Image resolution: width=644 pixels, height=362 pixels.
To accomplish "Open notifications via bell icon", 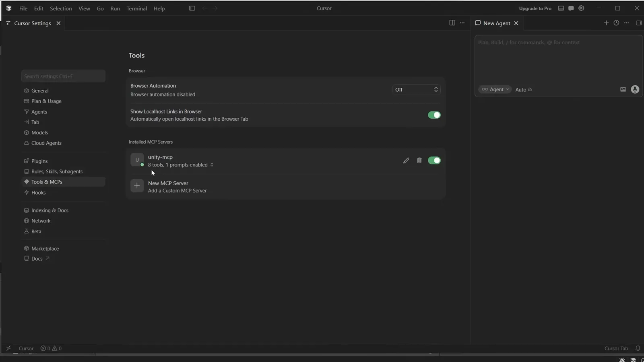I will (638, 348).
